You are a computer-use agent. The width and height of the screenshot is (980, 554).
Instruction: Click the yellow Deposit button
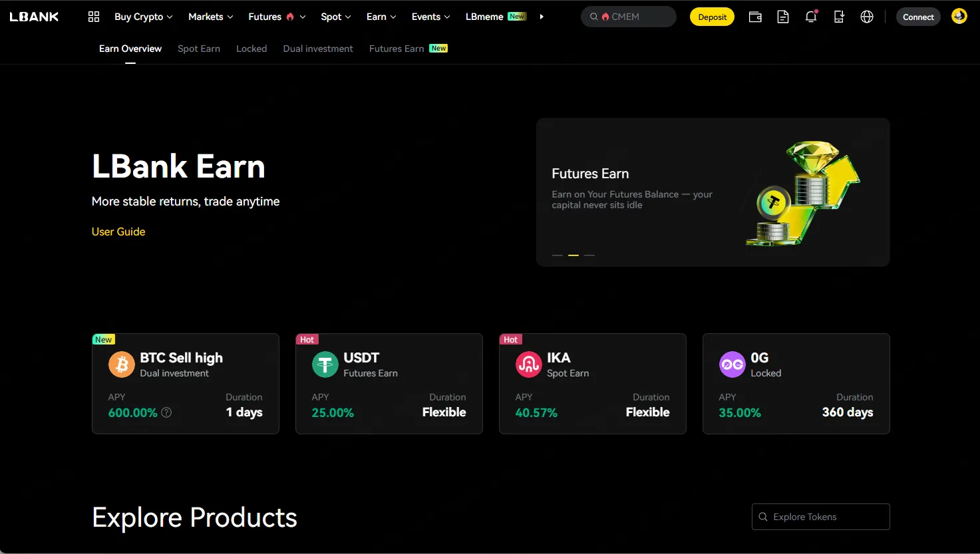[712, 17]
